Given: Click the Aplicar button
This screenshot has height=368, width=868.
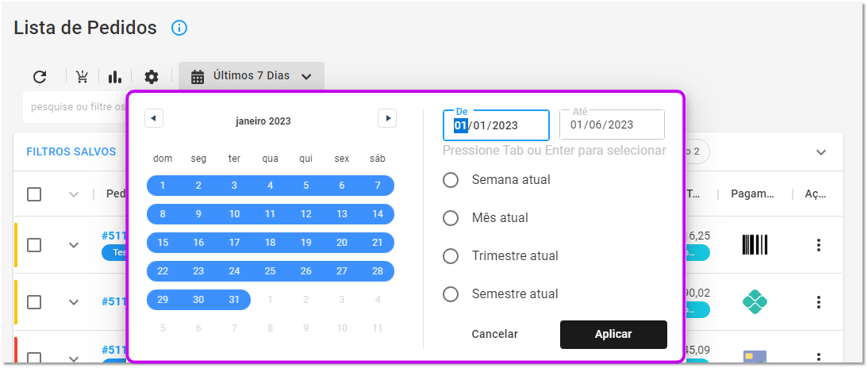Looking at the screenshot, I should 613,334.
